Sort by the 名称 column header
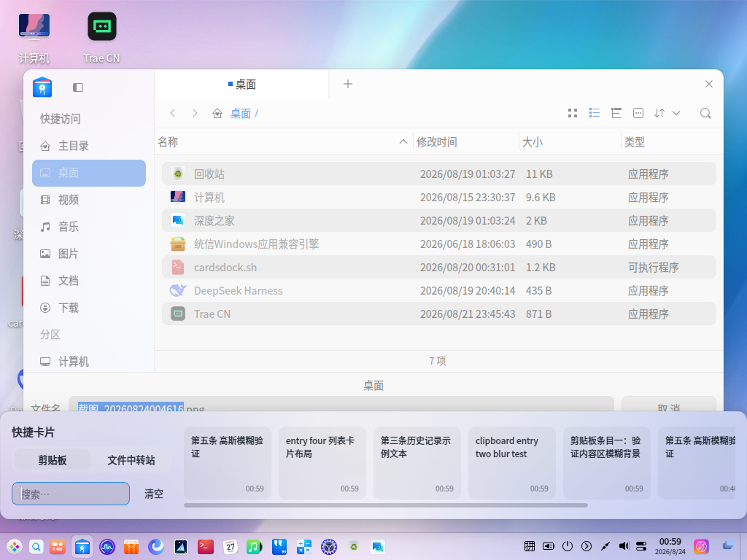This screenshot has width=747, height=560. 169,142
